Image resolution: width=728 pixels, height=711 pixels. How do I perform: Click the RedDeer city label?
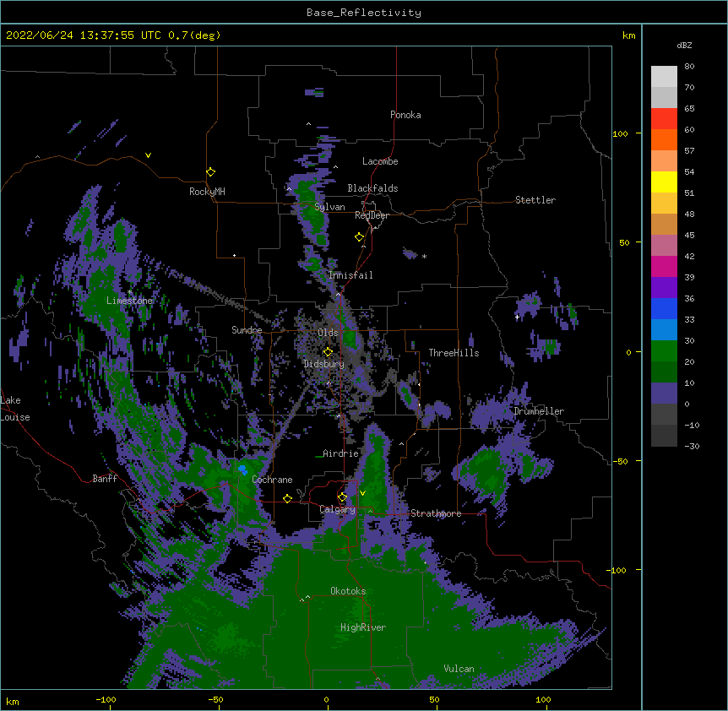pos(372,215)
